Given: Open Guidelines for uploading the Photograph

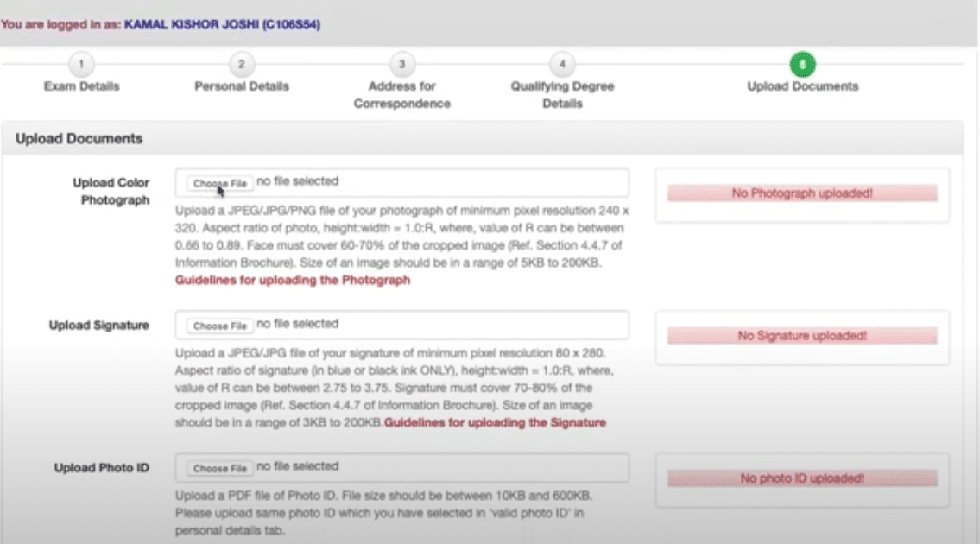Looking at the screenshot, I should coord(293,281).
